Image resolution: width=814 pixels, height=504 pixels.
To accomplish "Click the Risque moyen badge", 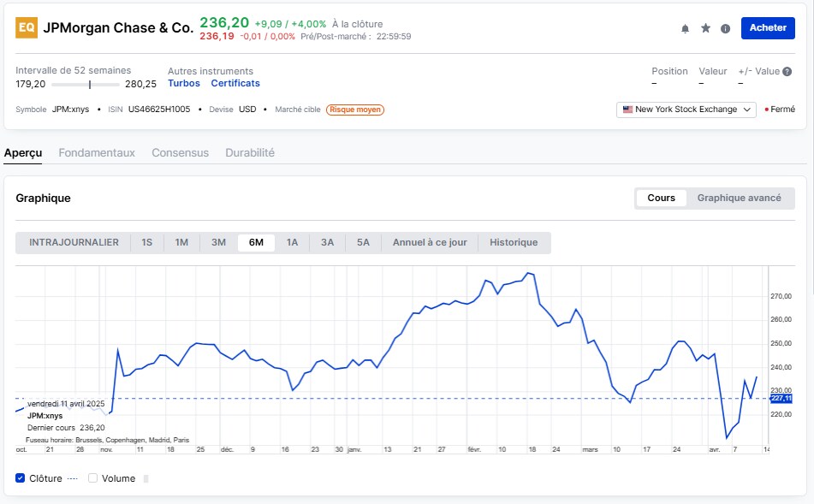I will click(355, 110).
